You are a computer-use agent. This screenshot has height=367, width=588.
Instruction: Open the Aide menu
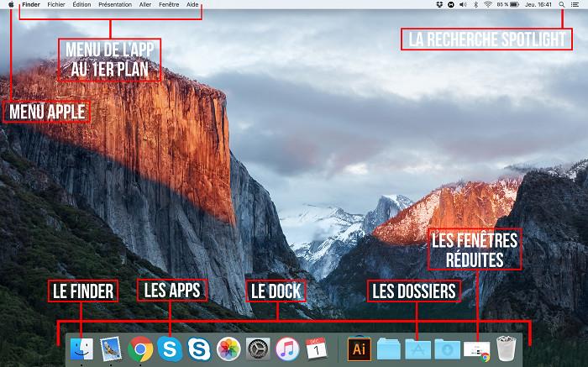(x=192, y=5)
